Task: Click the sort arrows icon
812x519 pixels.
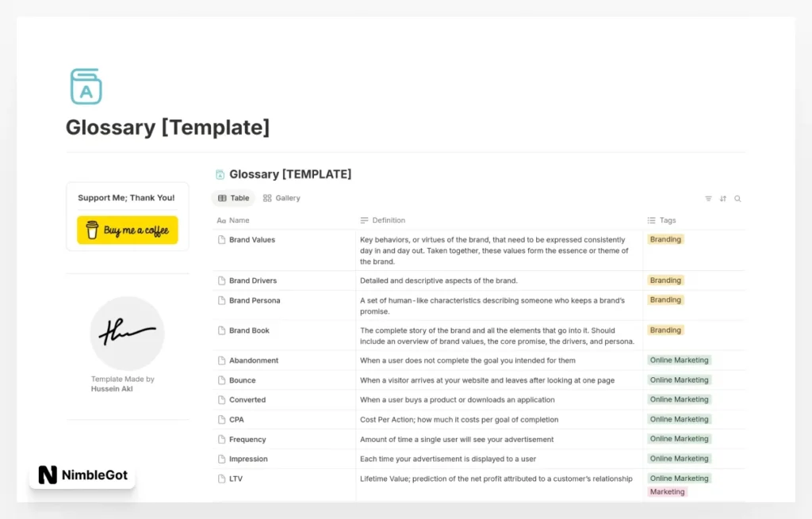Action: tap(722, 197)
